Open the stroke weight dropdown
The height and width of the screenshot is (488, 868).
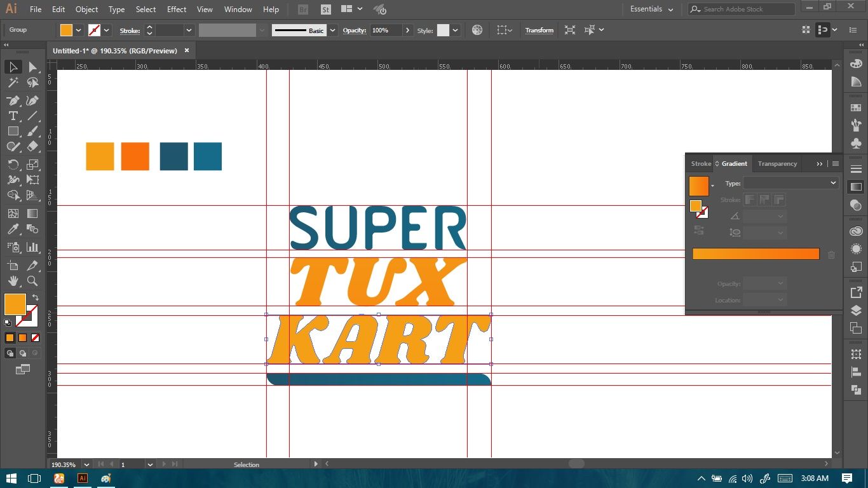pos(189,30)
